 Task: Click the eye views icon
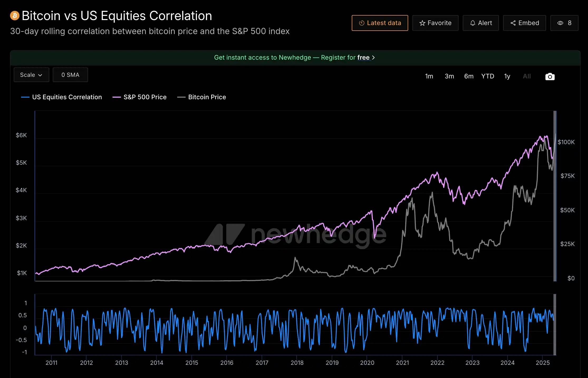(560, 23)
